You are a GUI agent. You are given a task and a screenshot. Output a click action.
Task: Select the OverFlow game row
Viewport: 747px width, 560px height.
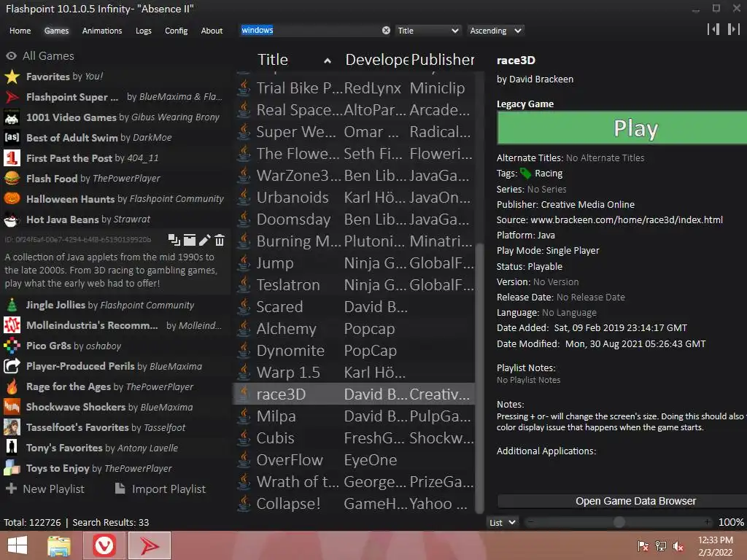tap(355, 460)
